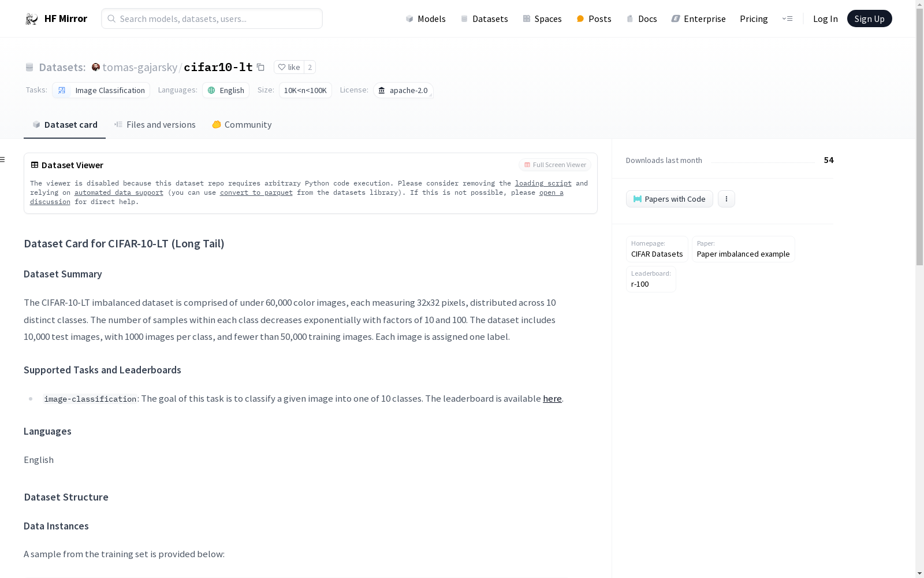Open the tomas-gajarsky profile link
The width and height of the screenshot is (924, 578).
(x=140, y=67)
